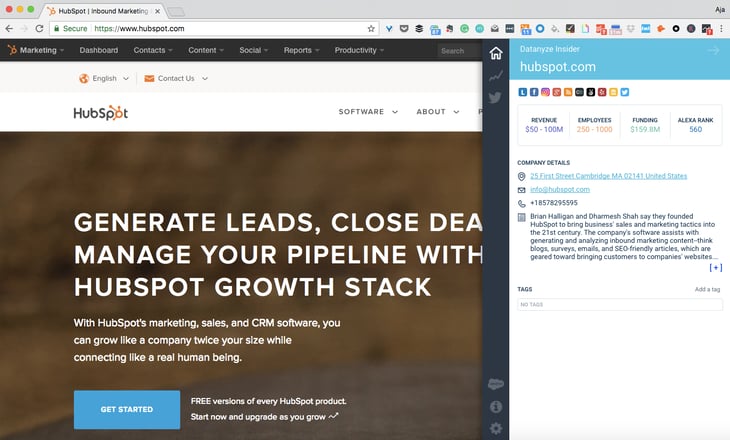Bookmark this page with the star icon
Screen dimensions: 730x440
coord(371,29)
